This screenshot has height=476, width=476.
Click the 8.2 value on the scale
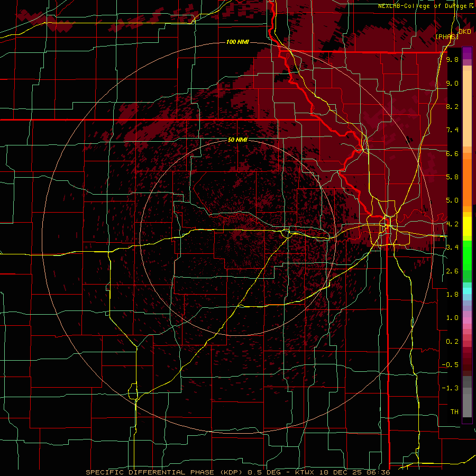(452, 107)
